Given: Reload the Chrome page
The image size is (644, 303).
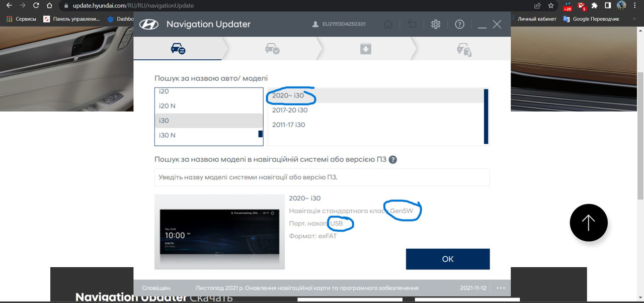Looking at the screenshot, I should [x=36, y=6].
